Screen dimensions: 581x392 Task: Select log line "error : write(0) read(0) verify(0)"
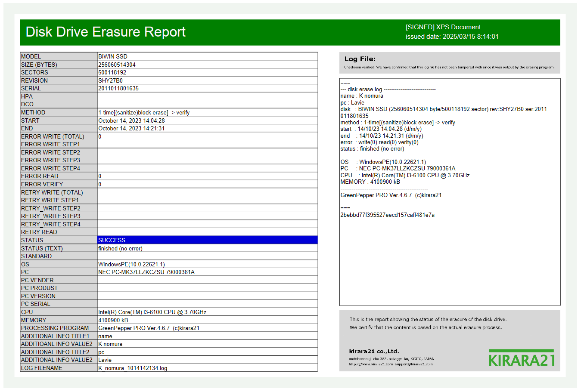(379, 142)
